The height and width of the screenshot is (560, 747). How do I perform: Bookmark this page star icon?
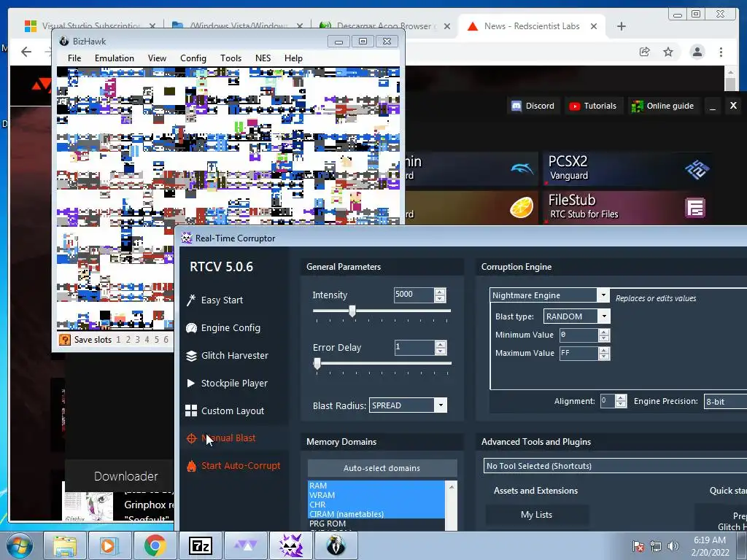coord(668,52)
